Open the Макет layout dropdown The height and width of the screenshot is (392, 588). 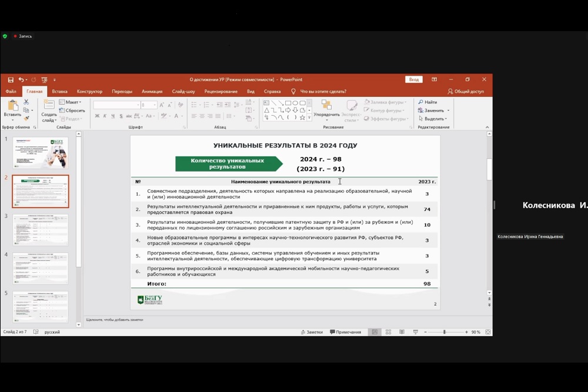[70, 102]
